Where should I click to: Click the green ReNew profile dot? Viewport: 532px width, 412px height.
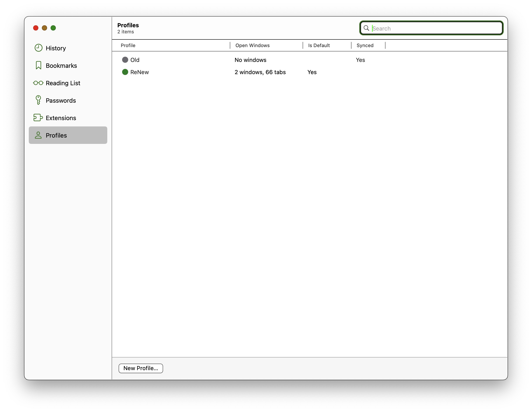coord(125,72)
